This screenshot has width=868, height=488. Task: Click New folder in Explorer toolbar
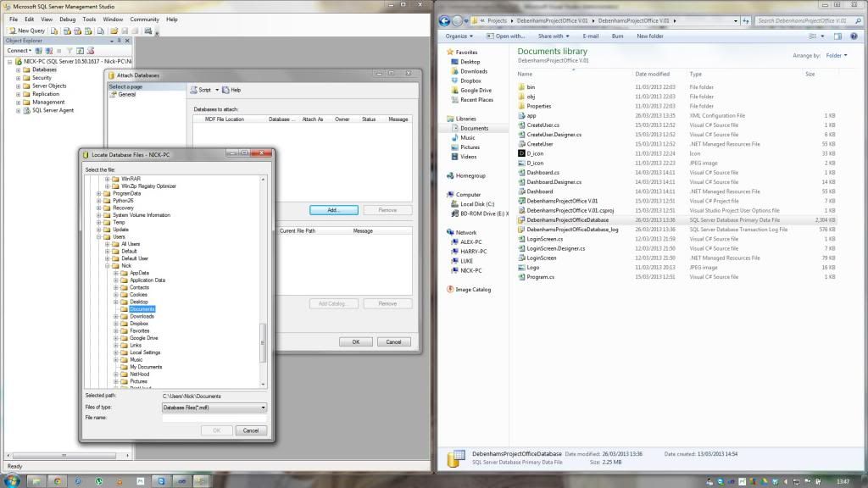coord(650,36)
